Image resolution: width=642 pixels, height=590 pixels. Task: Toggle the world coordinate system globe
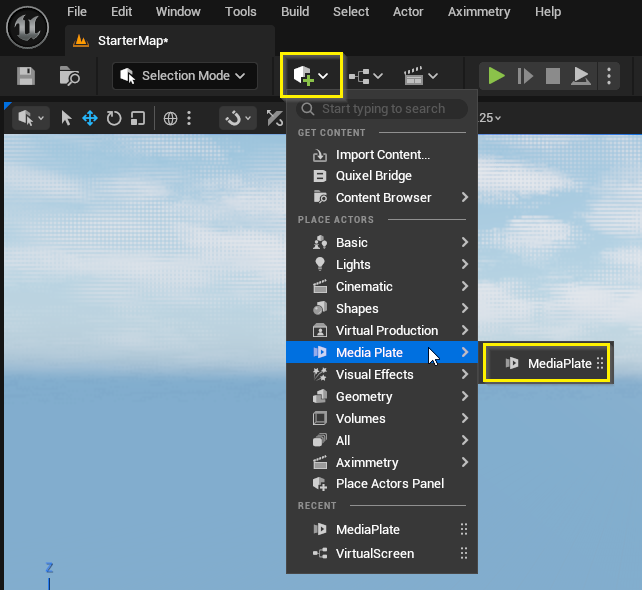170,118
